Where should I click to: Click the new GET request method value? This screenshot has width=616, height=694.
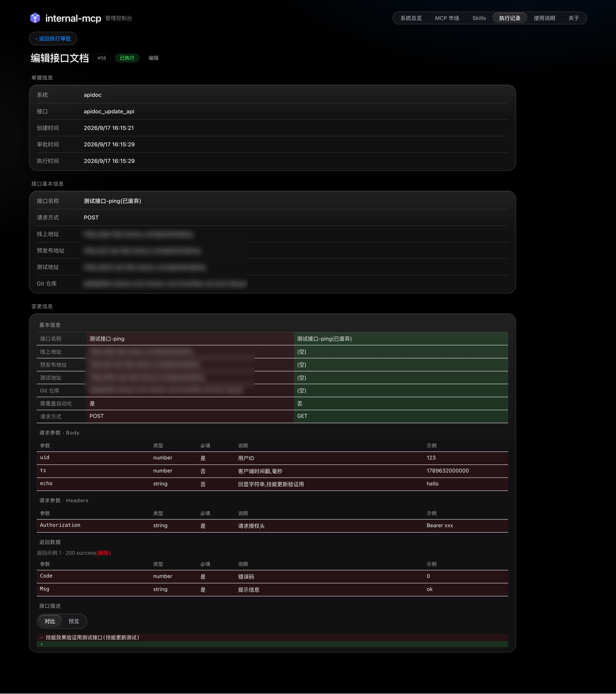point(302,416)
